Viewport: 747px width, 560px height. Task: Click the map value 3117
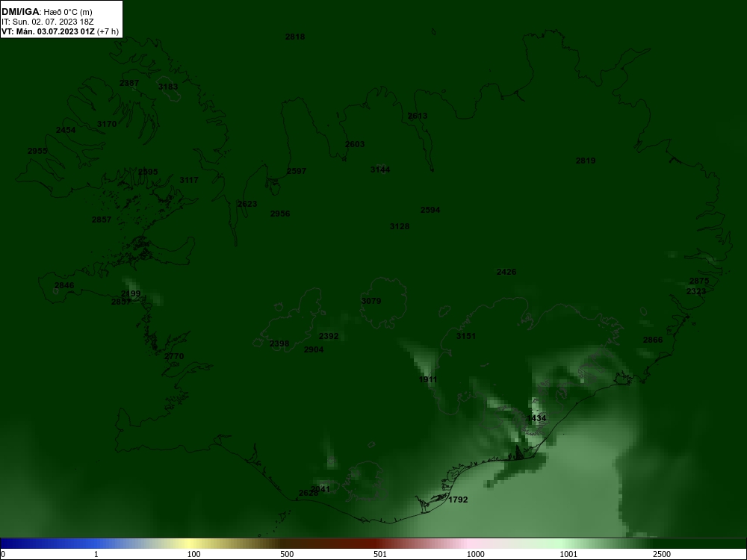189,180
